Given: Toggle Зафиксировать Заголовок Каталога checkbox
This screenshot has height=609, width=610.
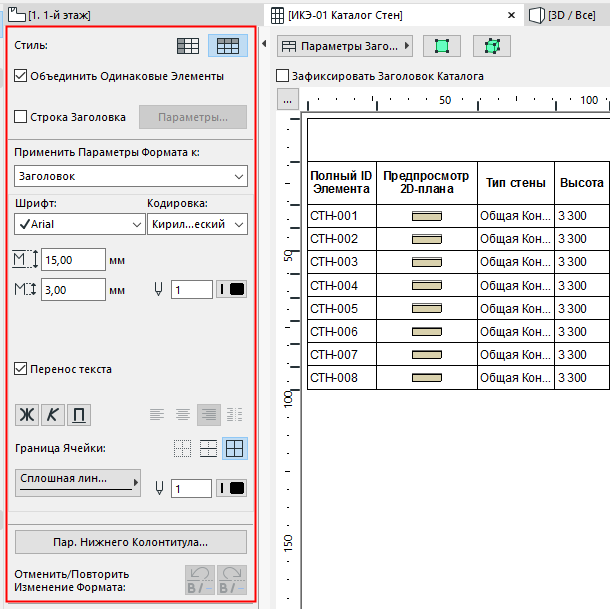Looking at the screenshot, I should [x=283, y=76].
